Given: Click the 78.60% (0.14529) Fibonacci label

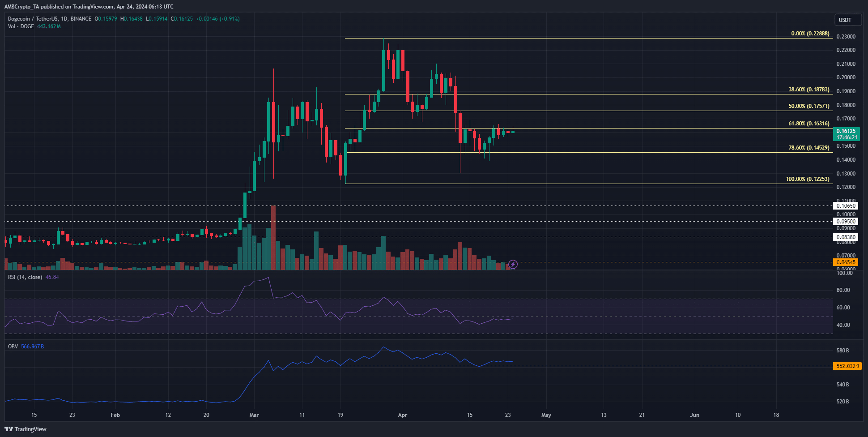Looking at the screenshot, I should tap(808, 148).
